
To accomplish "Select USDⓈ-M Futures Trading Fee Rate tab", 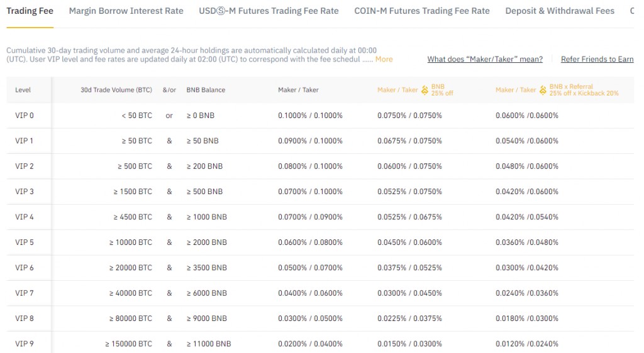I will [269, 11].
